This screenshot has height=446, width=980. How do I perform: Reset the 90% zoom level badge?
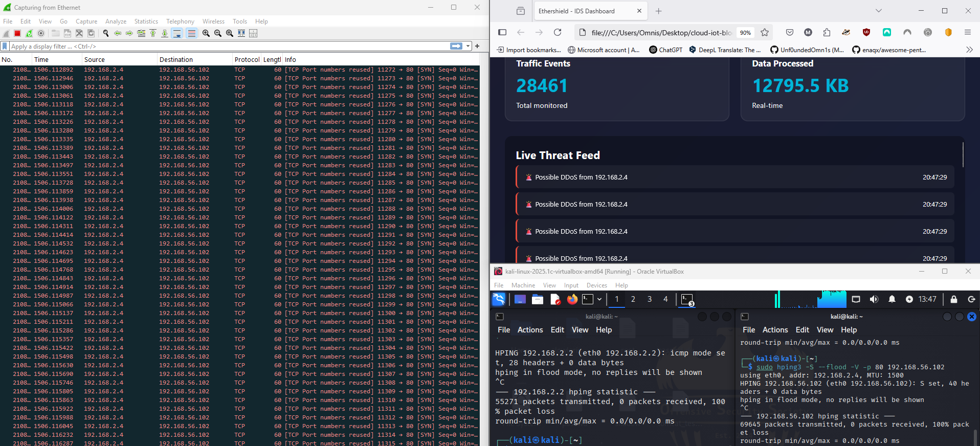click(x=745, y=33)
